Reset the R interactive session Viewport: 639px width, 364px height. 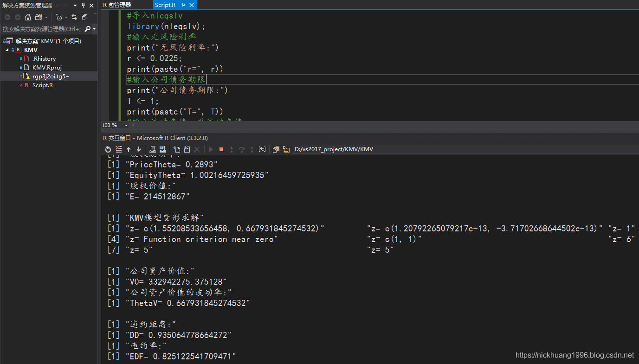tap(108, 149)
